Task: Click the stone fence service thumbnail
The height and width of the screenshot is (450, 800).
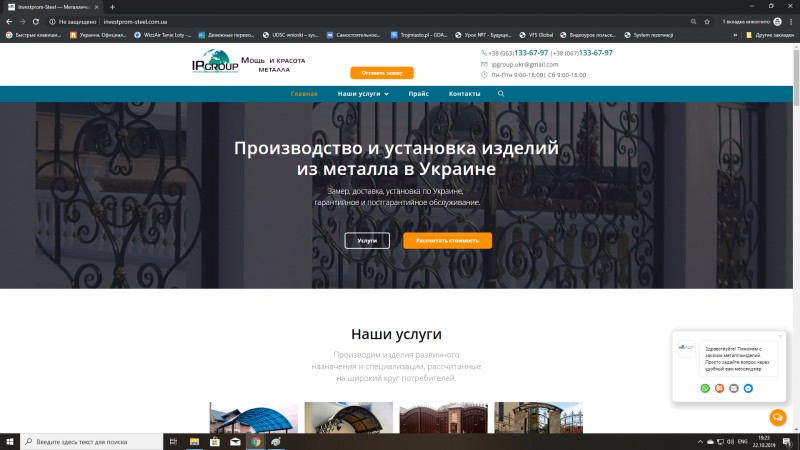Action: [x=539, y=417]
